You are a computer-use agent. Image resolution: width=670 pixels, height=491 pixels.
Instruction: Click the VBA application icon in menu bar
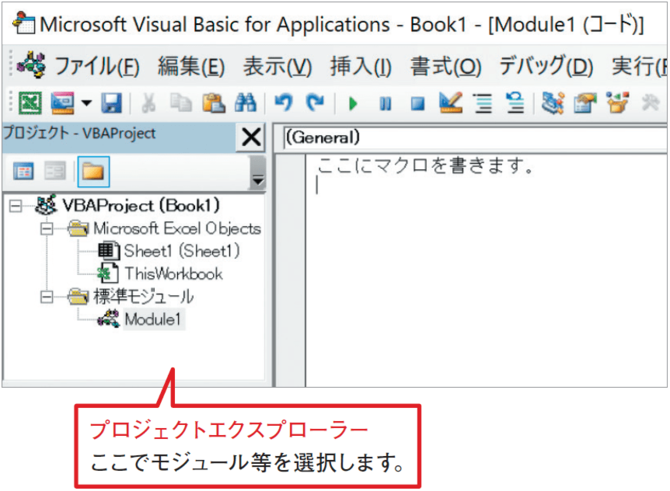click(x=31, y=65)
